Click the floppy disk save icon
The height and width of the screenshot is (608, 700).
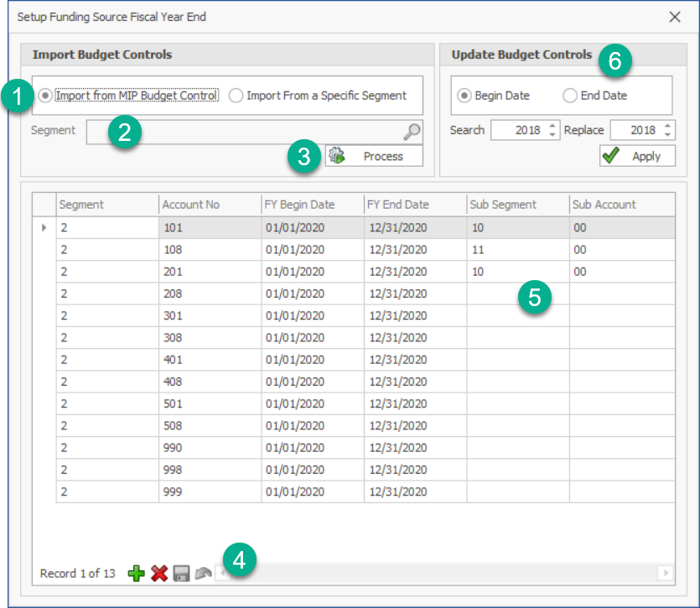pyautogui.click(x=181, y=574)
